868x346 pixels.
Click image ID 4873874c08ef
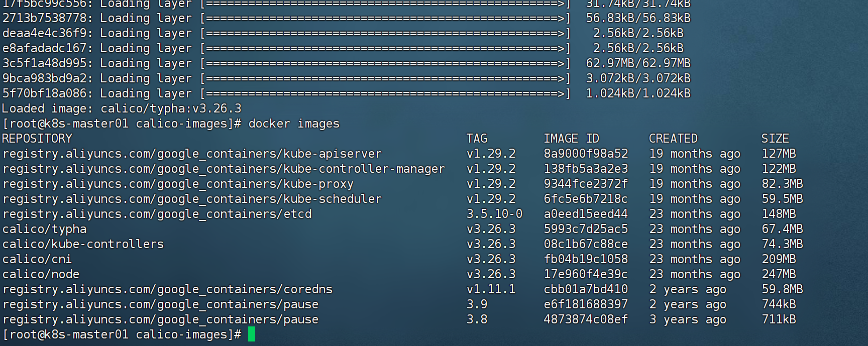point(586,319)
